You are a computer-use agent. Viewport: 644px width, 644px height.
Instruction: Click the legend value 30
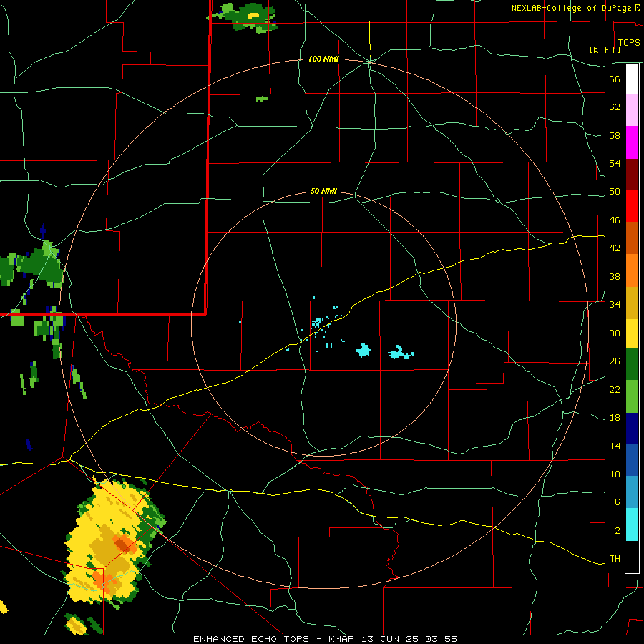click(615, 333)
